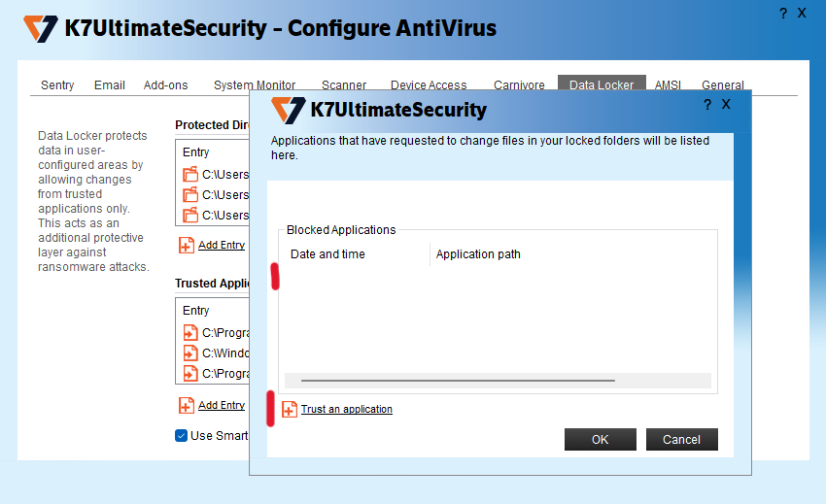826x504 pixels.
Task: Click the first protected directory folder icon
Action: 190,176
